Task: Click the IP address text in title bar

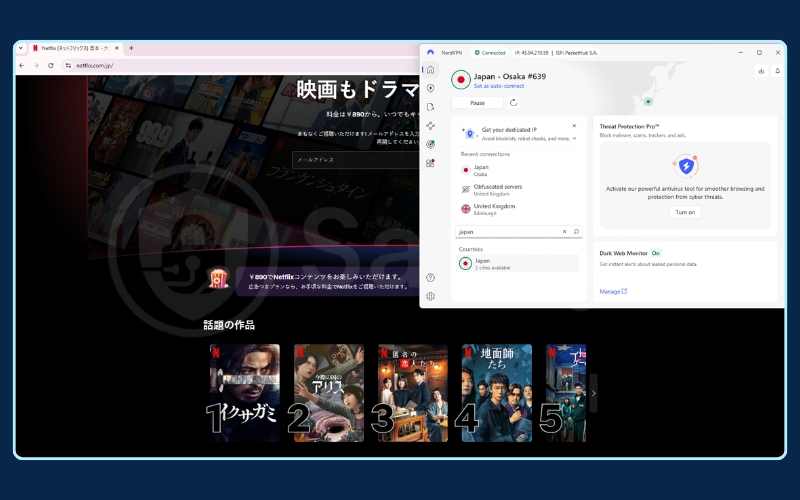Action: coord(531,53)
